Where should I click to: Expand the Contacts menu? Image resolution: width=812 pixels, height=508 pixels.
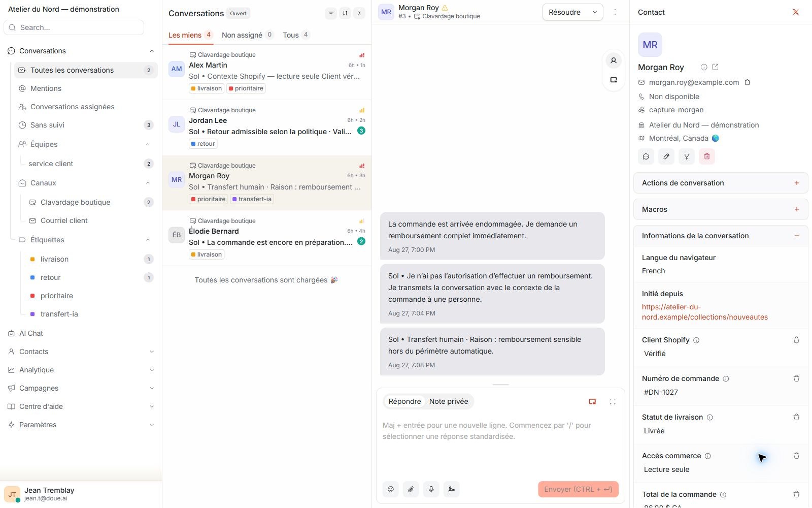152,352
